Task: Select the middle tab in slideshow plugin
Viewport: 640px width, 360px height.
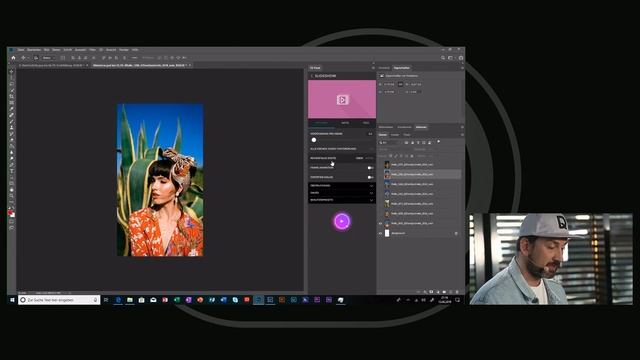Action: (345, 123)
